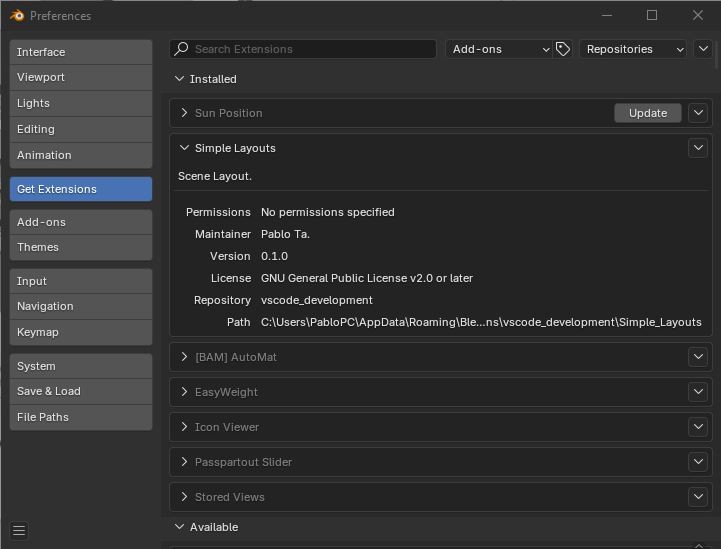The width and height of the screenshot is (721, 549).
Task: Open the hamburger preferences menu icon
Action: point(19,530)
